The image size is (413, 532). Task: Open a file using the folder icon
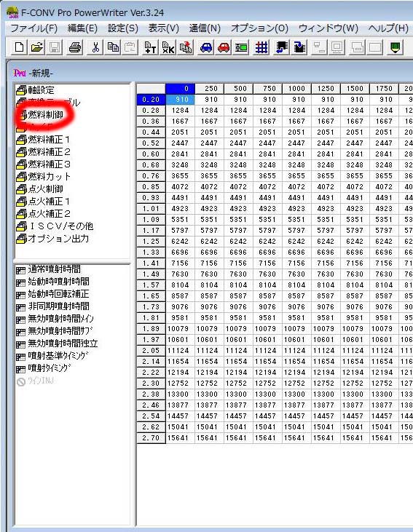(x=37, y=47)
